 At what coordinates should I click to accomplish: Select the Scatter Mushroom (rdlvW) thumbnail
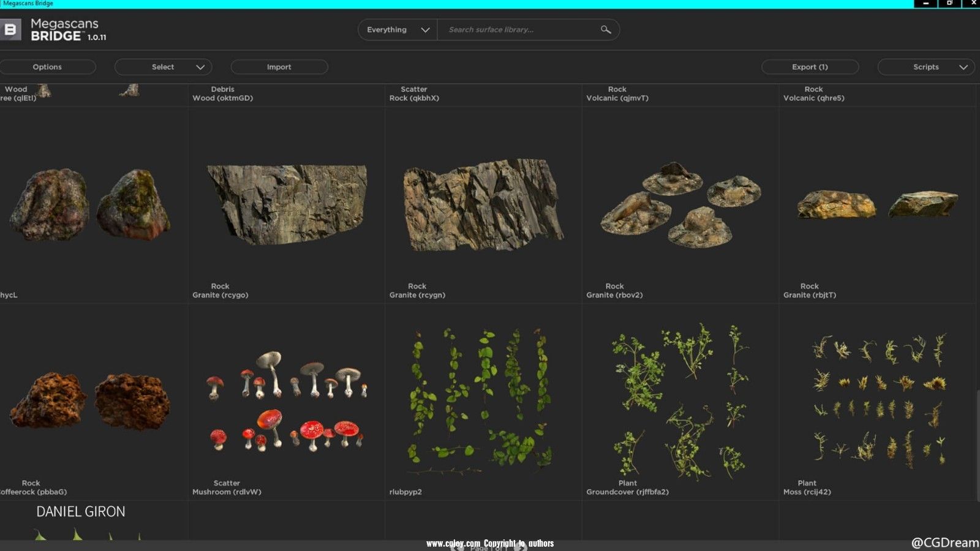point(287,402)
